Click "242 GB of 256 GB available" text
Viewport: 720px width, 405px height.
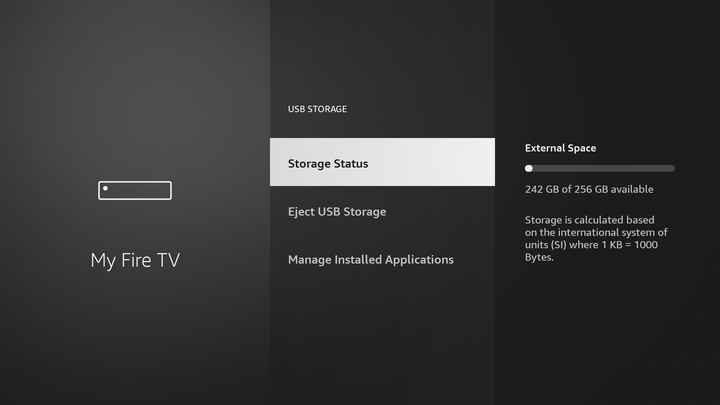[589, 189]
